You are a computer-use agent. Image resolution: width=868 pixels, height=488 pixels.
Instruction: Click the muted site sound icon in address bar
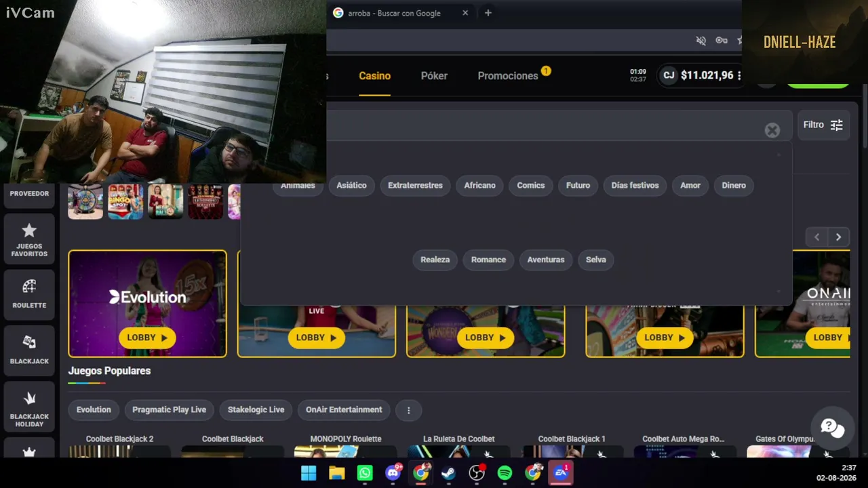pyautogui.click(x=701, y=41)
